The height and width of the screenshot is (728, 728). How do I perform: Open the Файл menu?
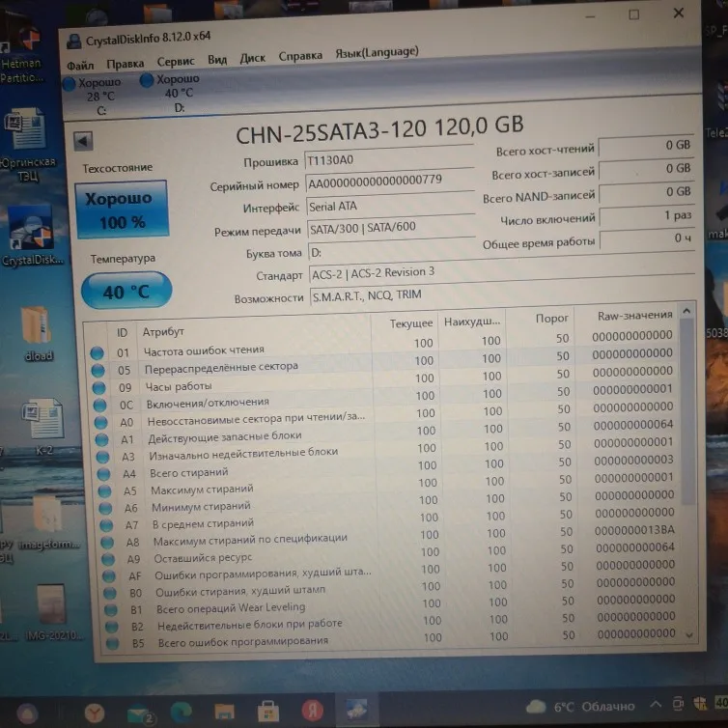pyautogui.click(x=80, y=66)
